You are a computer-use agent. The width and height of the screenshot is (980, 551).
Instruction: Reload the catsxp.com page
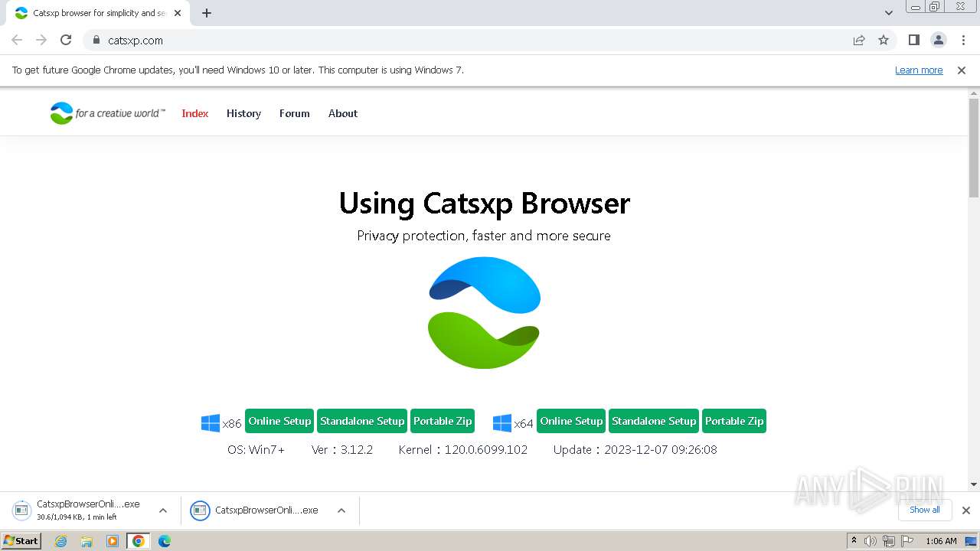click(x=66, y=40)
